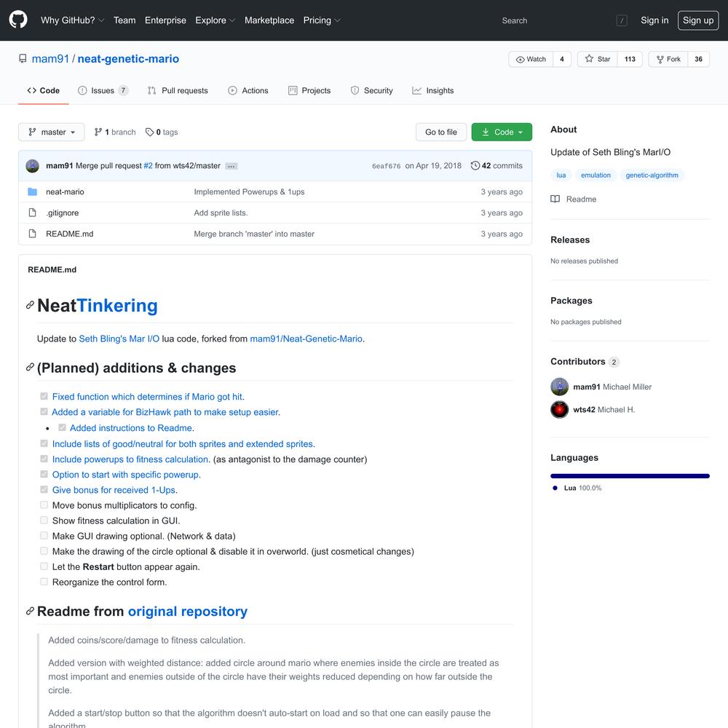The image size is (728, 728).
Task: Click the commit history clock icon
Action: pos(475,166)
